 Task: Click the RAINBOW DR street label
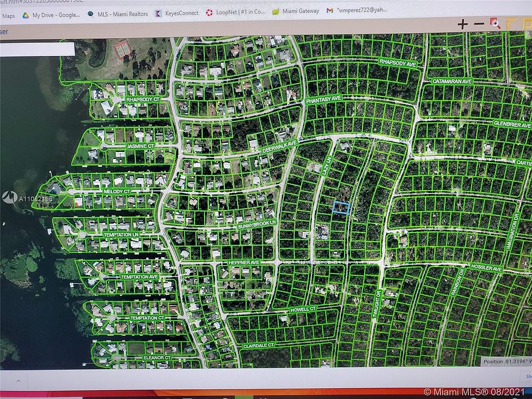coord(458,282)
